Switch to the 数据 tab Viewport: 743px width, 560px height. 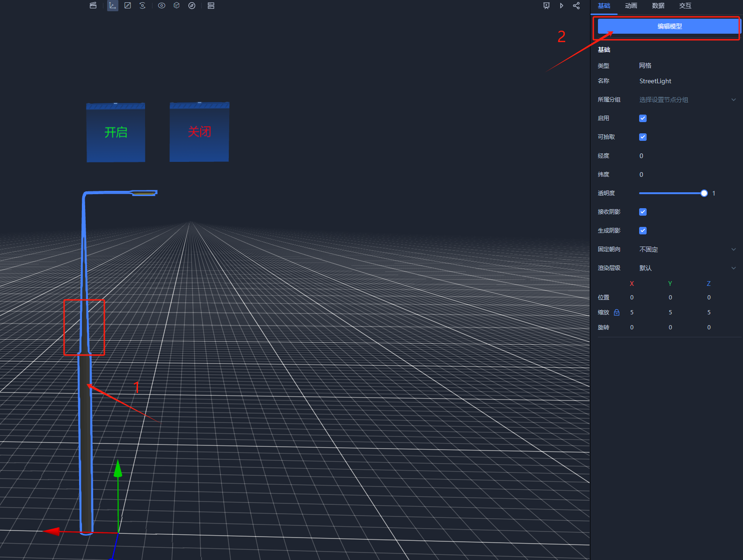point(658,6)
